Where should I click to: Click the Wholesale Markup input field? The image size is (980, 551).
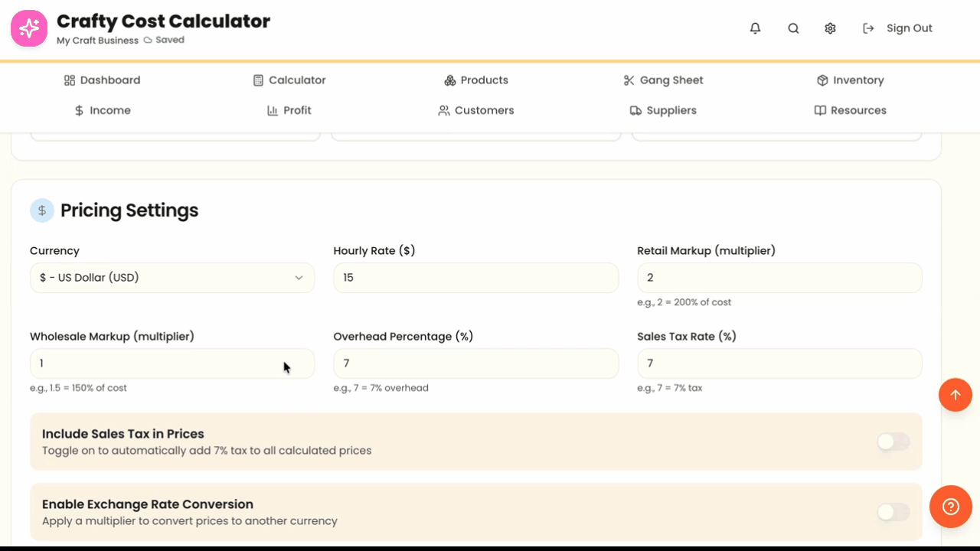172,364
